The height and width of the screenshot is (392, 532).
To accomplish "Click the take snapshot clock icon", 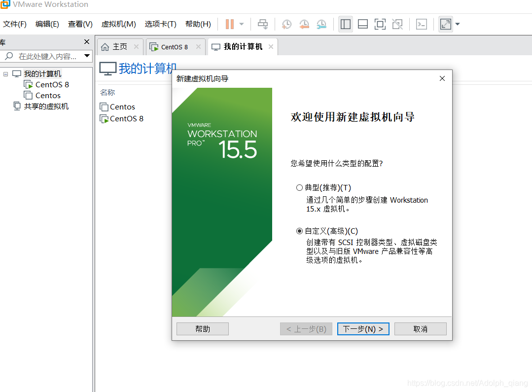I will point(286,24).
